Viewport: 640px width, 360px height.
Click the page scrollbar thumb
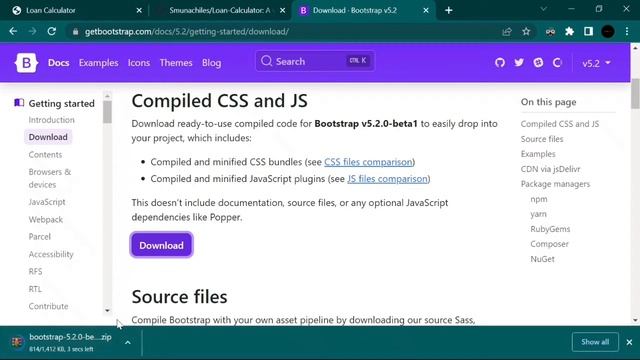[635, 93]
